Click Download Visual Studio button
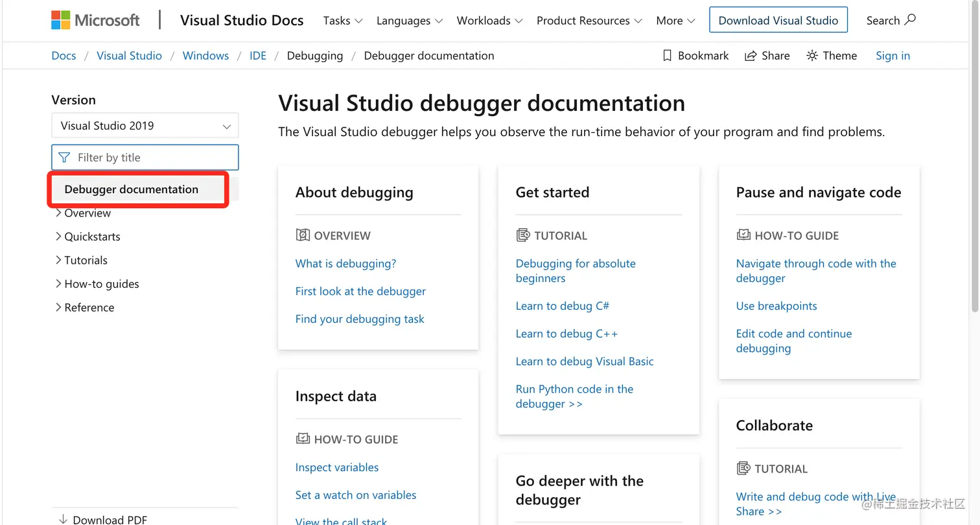980x525 pixels. [x=778, y=20]
